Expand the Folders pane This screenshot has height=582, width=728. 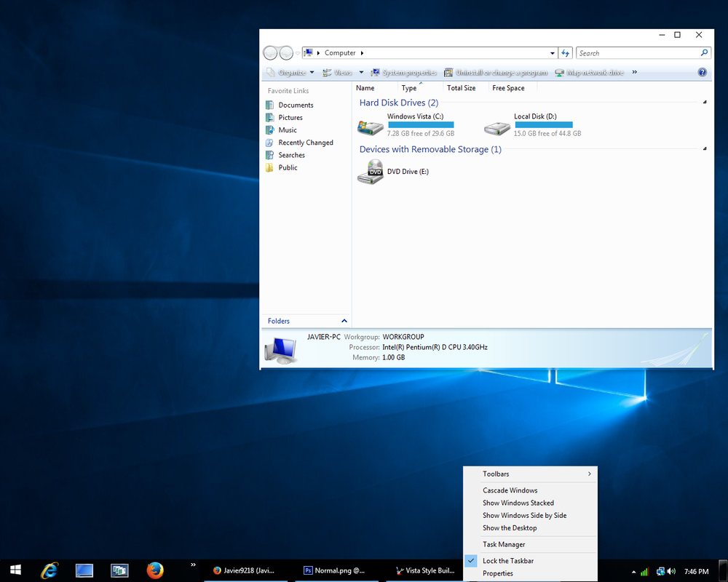click(344, 321)
